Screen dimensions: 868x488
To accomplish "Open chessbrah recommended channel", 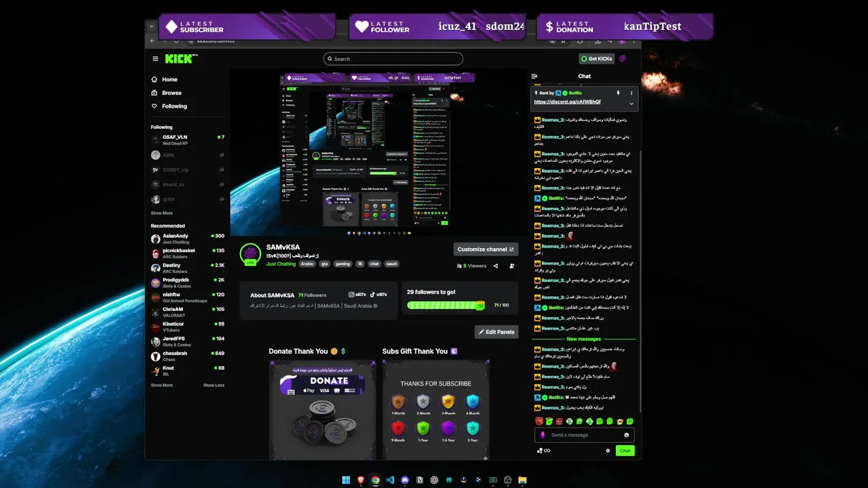I will [x=188, y=356].
